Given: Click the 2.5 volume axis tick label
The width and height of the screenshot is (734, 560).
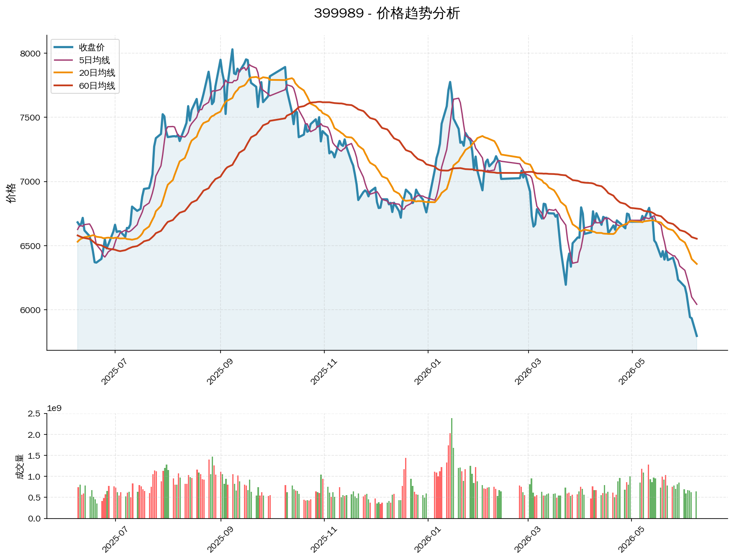Looking at the screenshot, I should point(36,414).
